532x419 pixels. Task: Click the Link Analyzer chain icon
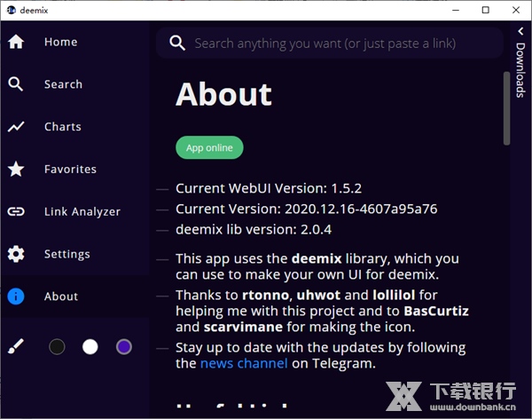point(16,211)
